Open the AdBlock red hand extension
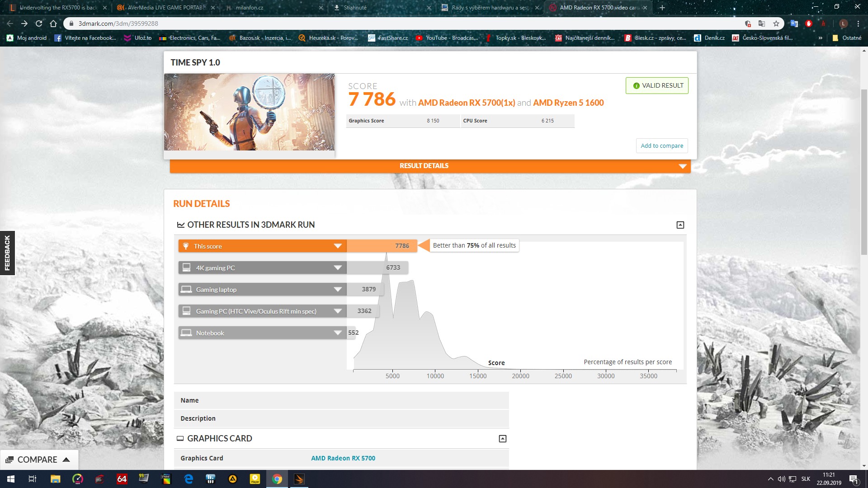The width and height of the screenshot is (868, 488). 809,23
